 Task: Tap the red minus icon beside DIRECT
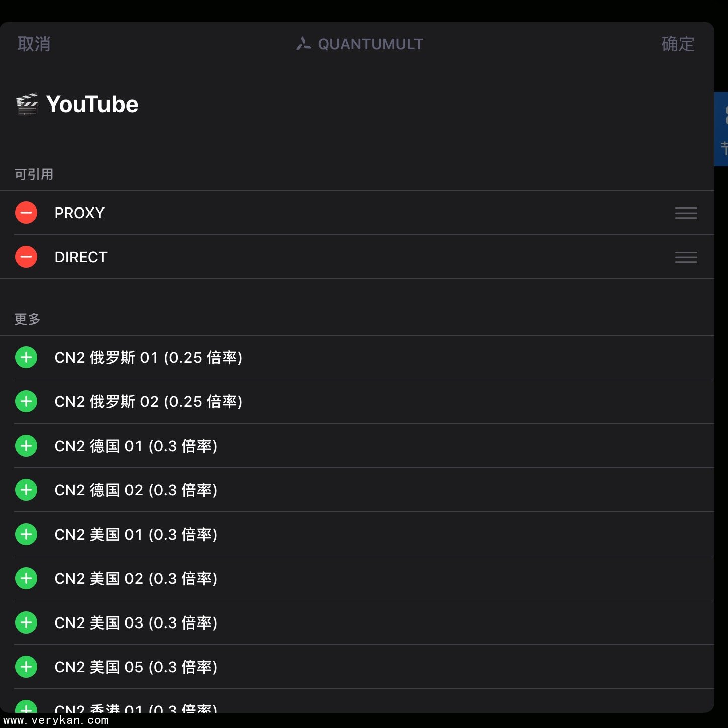tap(26, 257)
